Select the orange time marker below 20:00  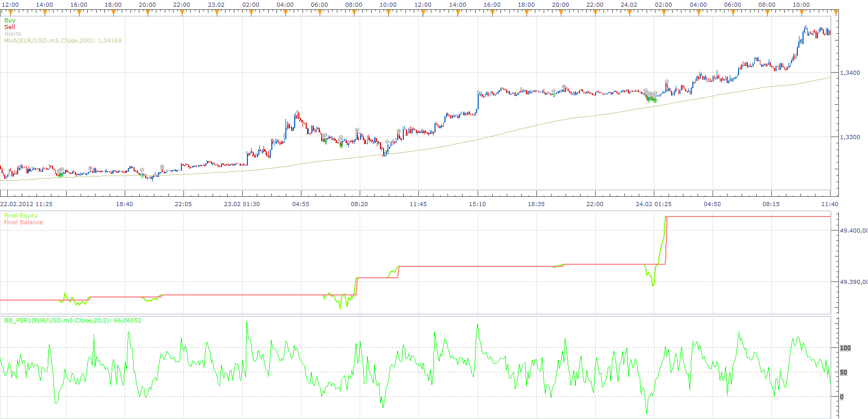point(148,13)
